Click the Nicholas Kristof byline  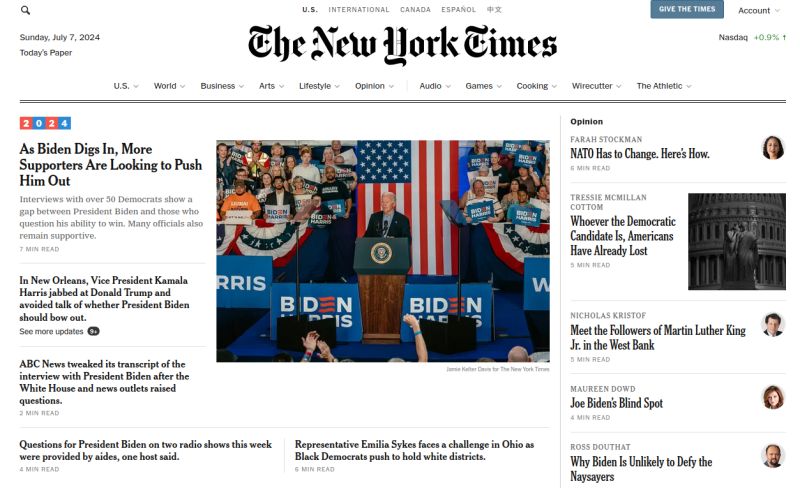click(x=608, y=315)
